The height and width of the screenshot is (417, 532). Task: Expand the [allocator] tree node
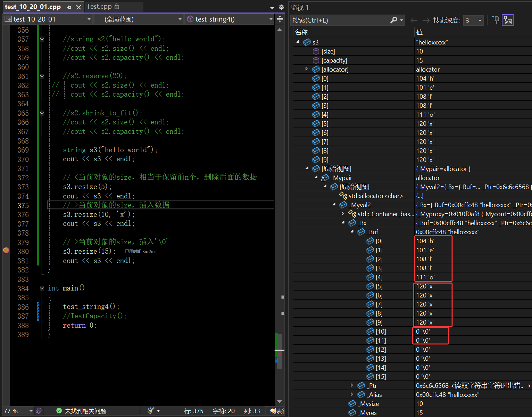pyautogui.click(x=307, y=69)
